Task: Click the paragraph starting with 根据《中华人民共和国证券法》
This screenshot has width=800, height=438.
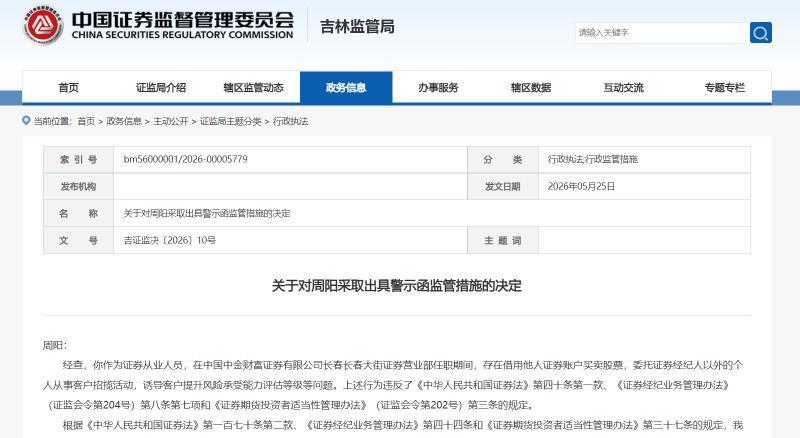Action: (403, 425)
